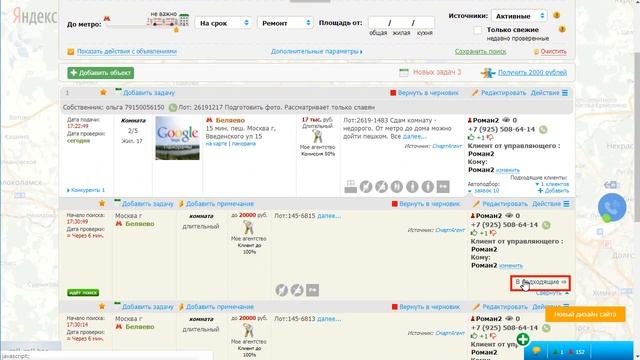Click Добавить задачу in first listing
This screenshot has width=640, height=360.
coord(149,93)
